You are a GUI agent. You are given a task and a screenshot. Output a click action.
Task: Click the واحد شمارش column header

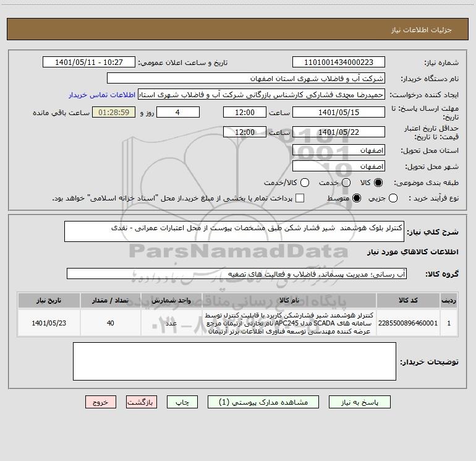click(171, 300)
